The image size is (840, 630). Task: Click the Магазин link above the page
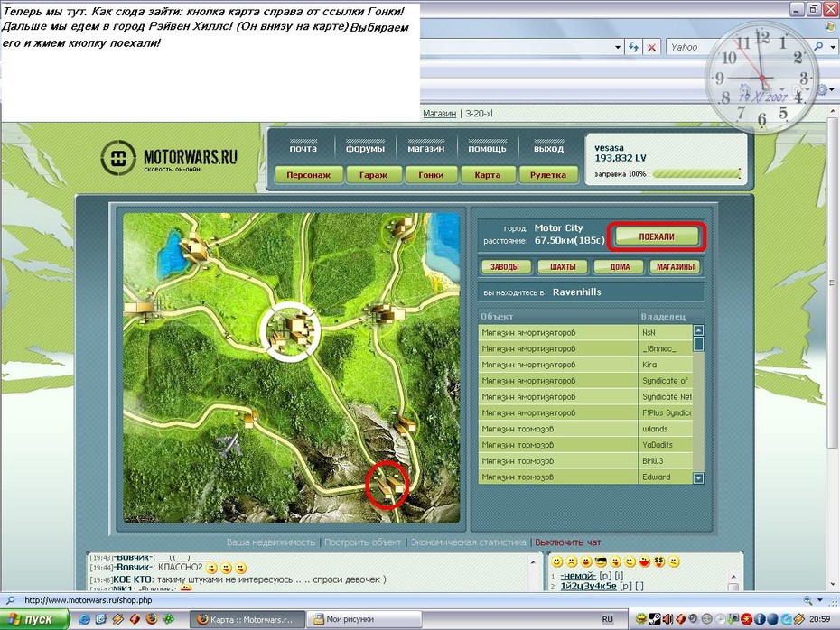(439, 114)
